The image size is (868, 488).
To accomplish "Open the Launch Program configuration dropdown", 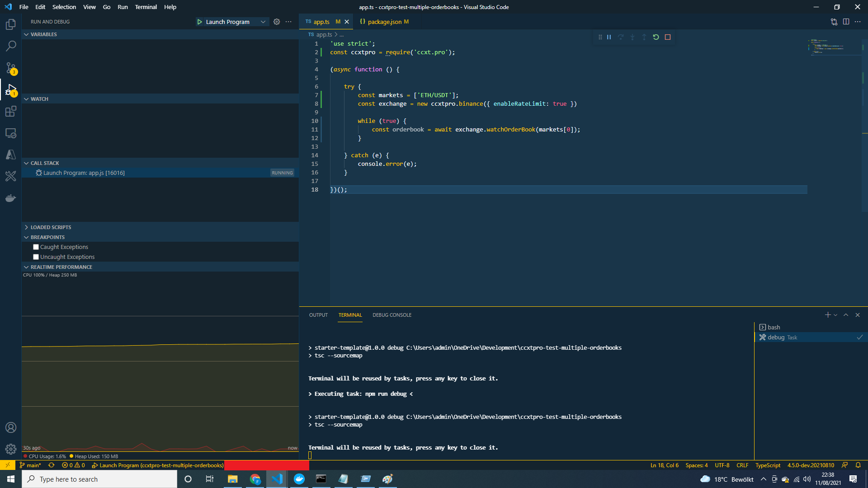I will (263, 22).
